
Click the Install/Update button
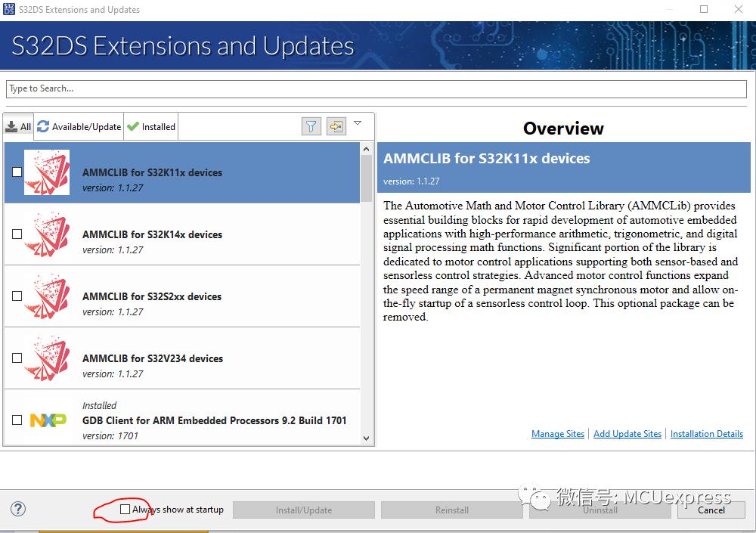click(x=304, y=510)
